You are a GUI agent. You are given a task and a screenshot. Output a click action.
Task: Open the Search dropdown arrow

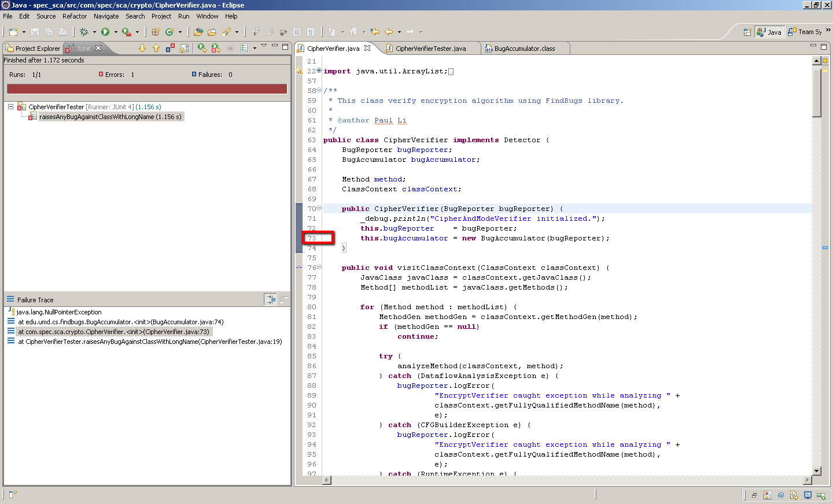pos(237,32)
